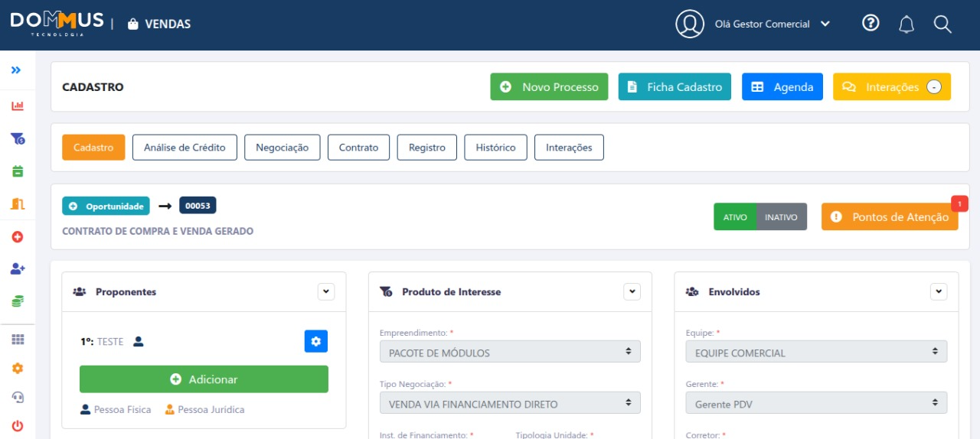Set status to ATIVO

[735, 217]
